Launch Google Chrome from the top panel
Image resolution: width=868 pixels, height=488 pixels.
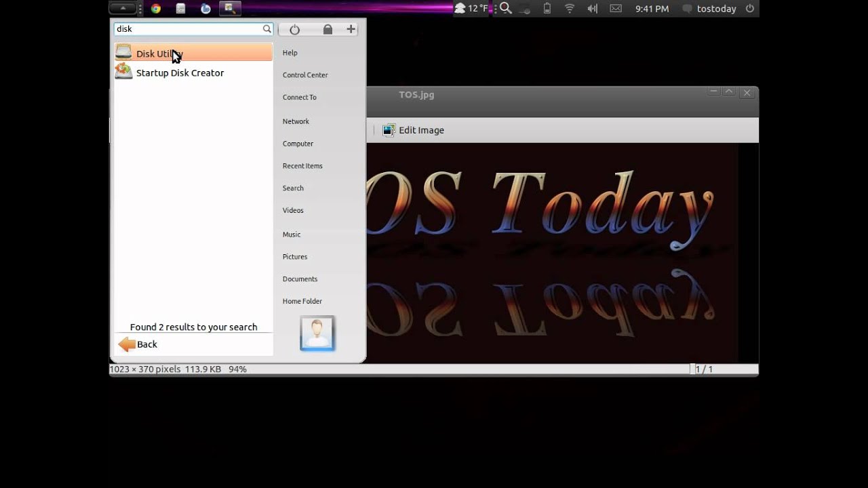click(156, 9)
